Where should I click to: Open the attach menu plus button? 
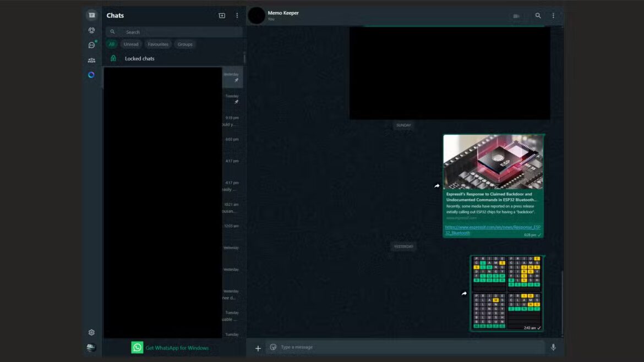pos(258,348)
